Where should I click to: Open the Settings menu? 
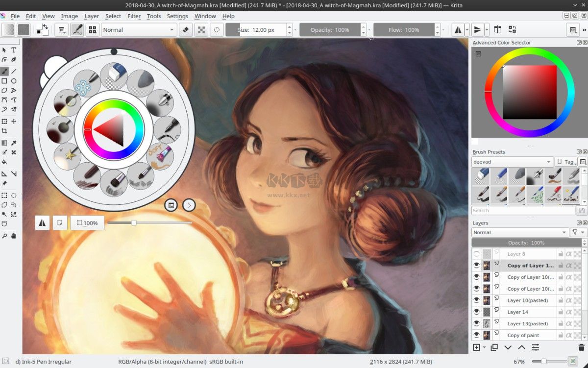pyautogui.click(x=177, y=16)
